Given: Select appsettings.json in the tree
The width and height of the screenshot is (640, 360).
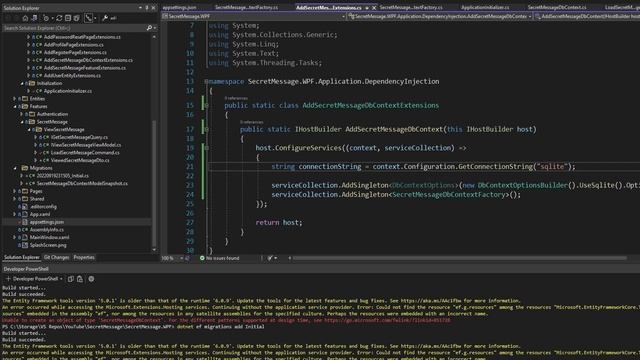Looking at the screenshot, I should (47, 222).
